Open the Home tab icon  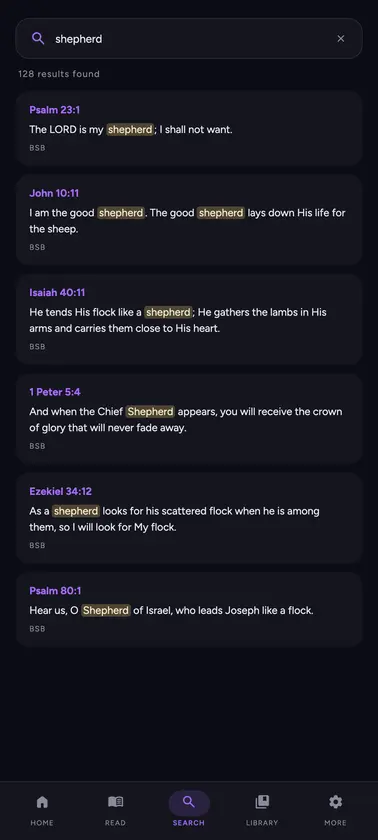42,802
